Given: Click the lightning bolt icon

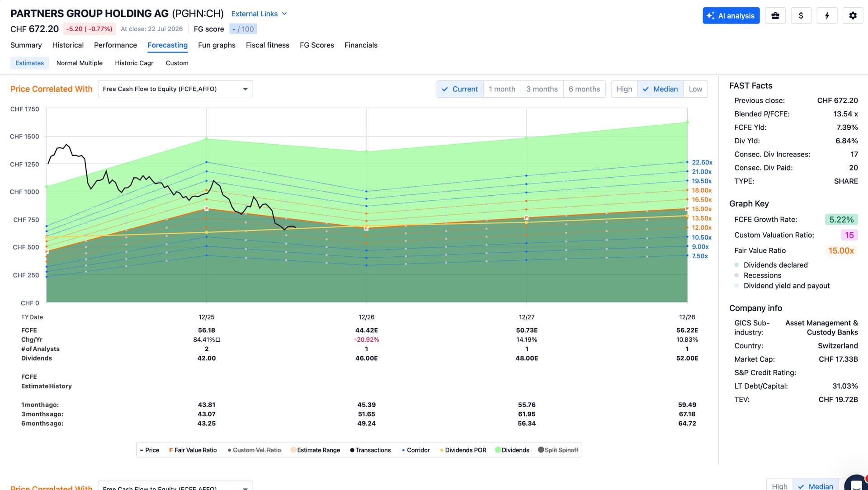Looking at the screenshot, I should (827, 15).
